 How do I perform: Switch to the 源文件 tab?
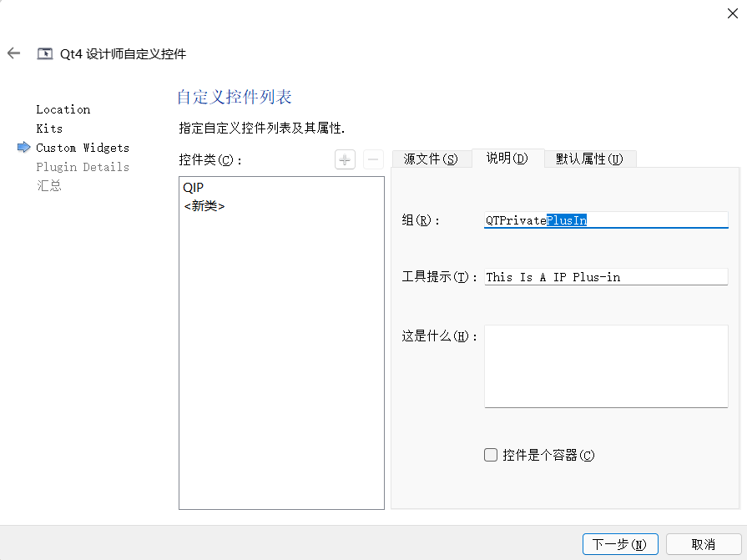point(432,159)
